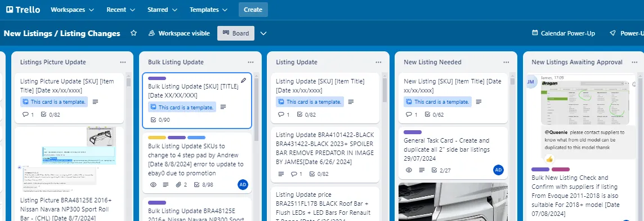Click the watch eye icon on 4 step pad card
Image resolution: width=644 pixels, height=221 pixels.
click(154, 185)
